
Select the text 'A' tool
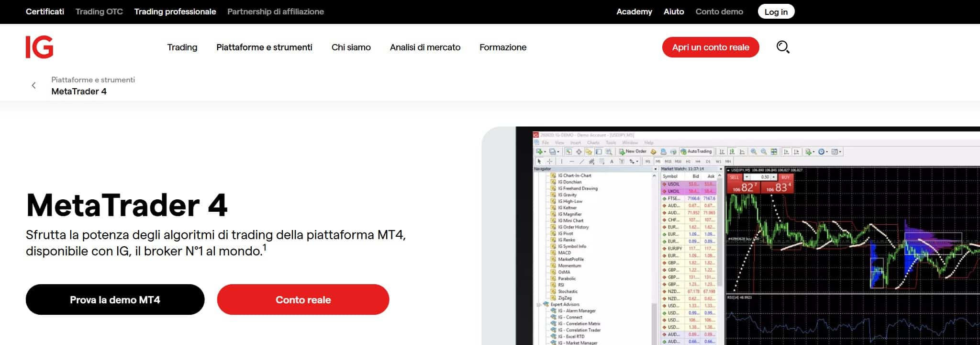coord(612,161)
